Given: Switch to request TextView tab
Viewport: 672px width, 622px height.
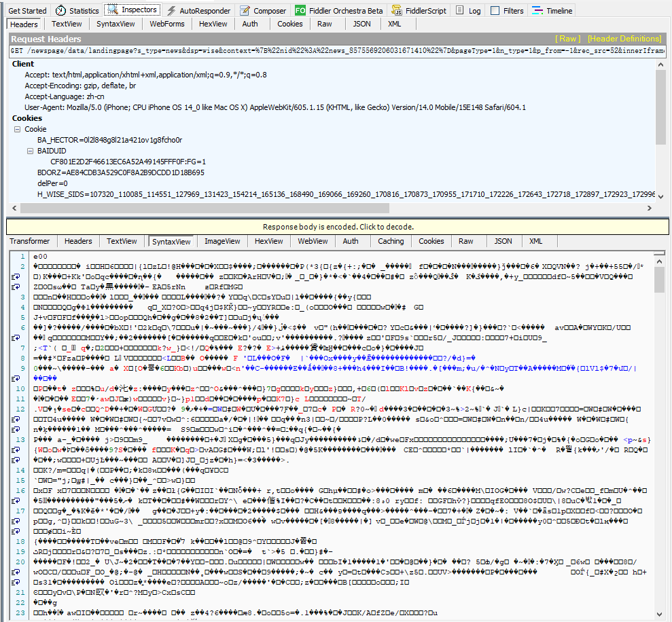Looking at the screenshot, I should click(x=67, y=24).
